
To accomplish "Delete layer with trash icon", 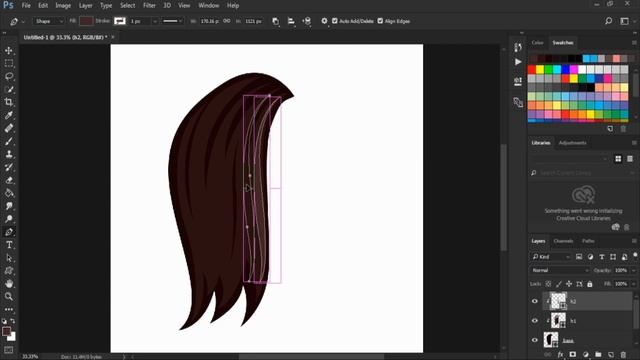I will tap(623, 354).
